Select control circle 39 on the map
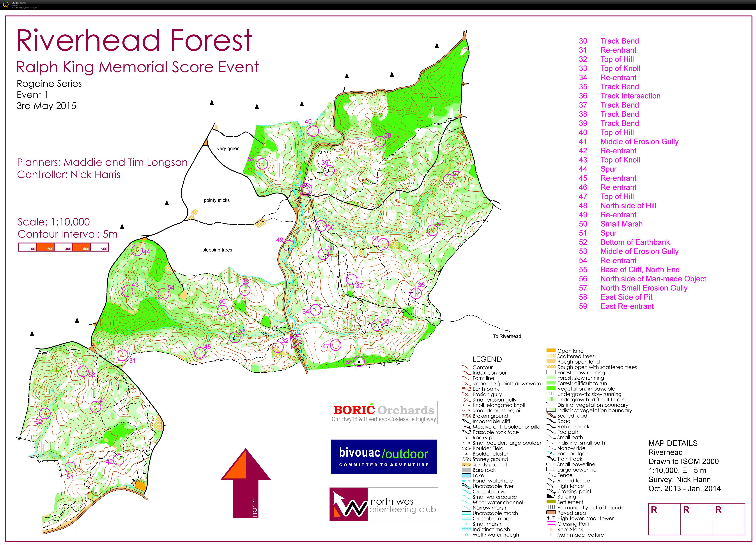 point(329,171)
